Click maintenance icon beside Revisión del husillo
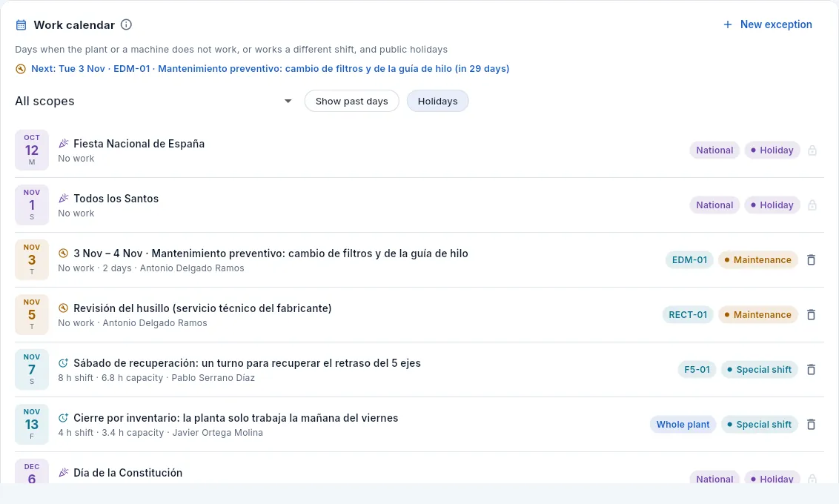 pos(63,308)
